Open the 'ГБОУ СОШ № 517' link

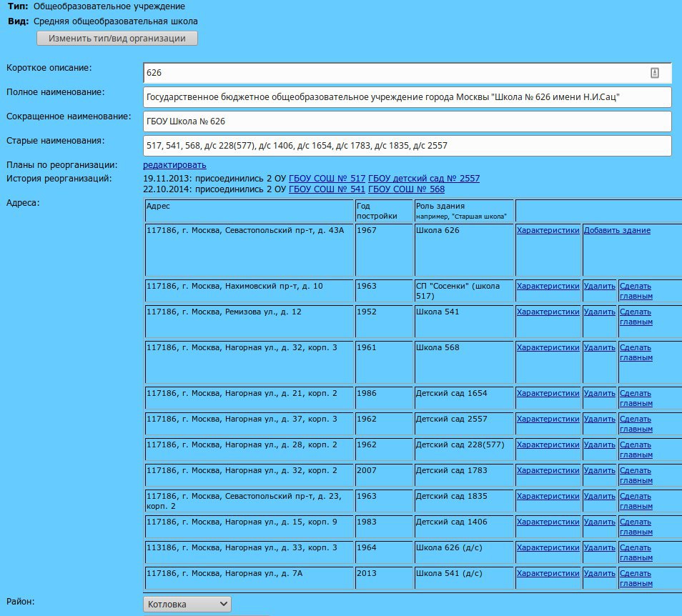click(327, 178)
